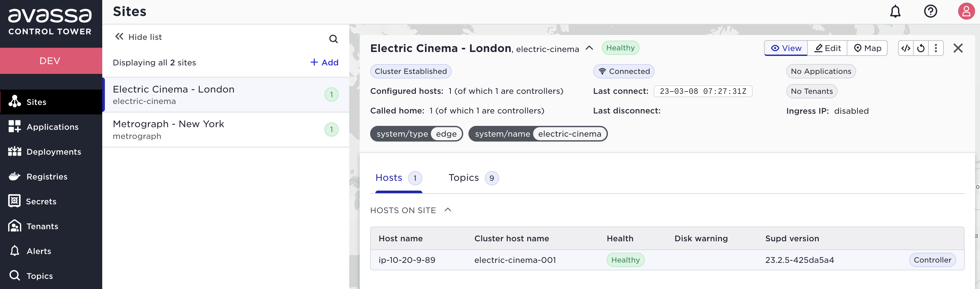Click the Electric Cinema host count badge
Viewport: 980px width, 289px height.
(x=331, y=94)
